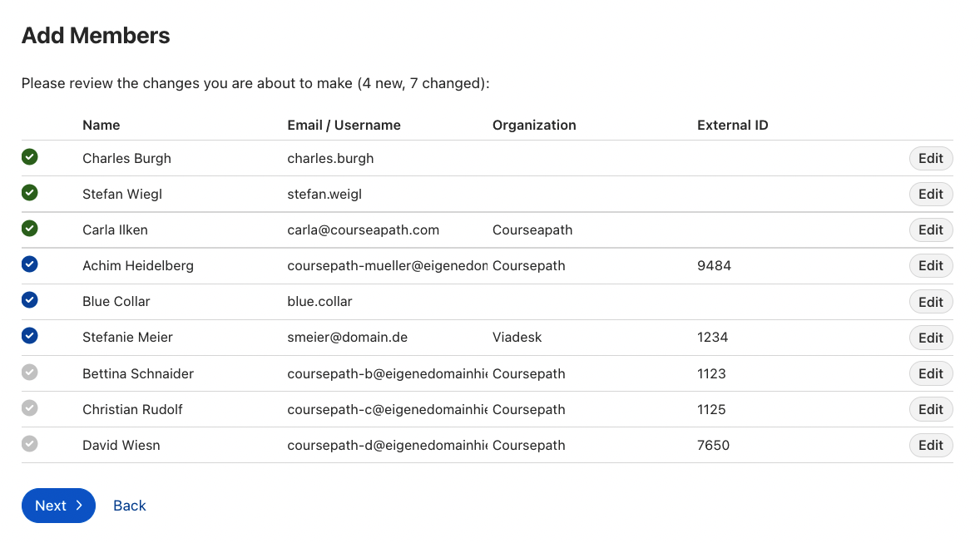The width and height of the screenshot is (980, 543).
Task: Select the carla@courseapath.com email cell
Action: click(x=363, y=230)
